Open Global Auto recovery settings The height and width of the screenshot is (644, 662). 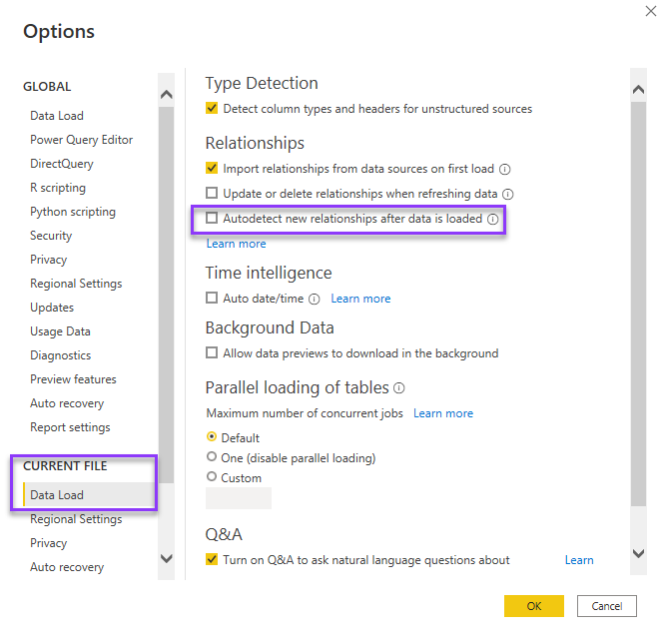coord(67,403)
